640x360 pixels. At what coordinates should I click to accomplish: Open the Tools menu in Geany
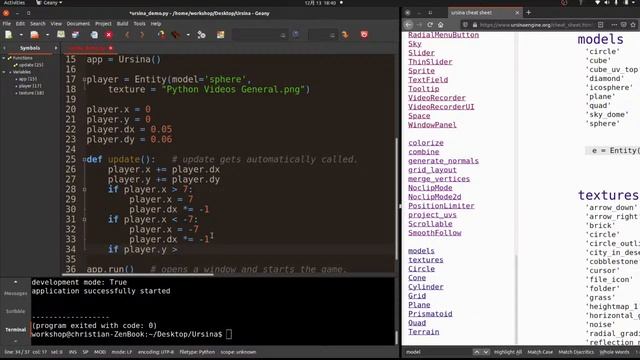point(140,24)
